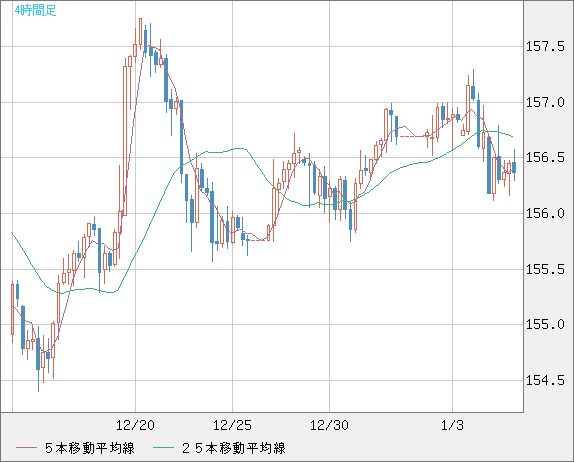Click the 12/20 date axis label

tap(135, 425)
